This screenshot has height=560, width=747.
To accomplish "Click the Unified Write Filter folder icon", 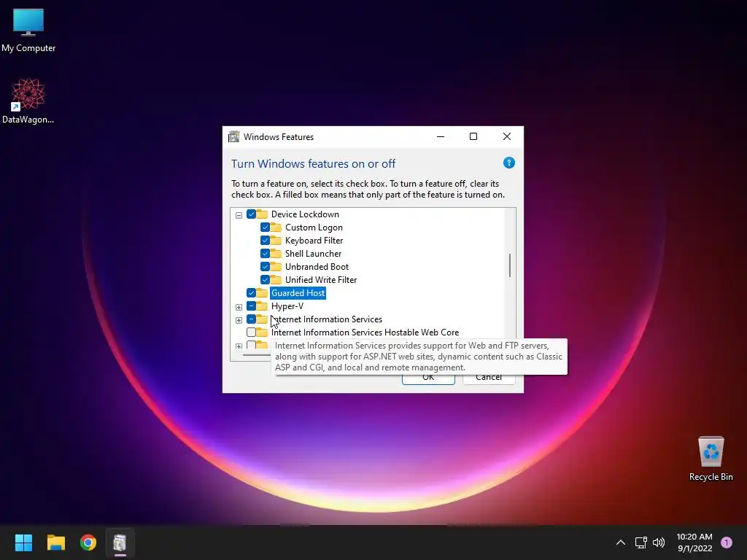I will pos(276,279).
